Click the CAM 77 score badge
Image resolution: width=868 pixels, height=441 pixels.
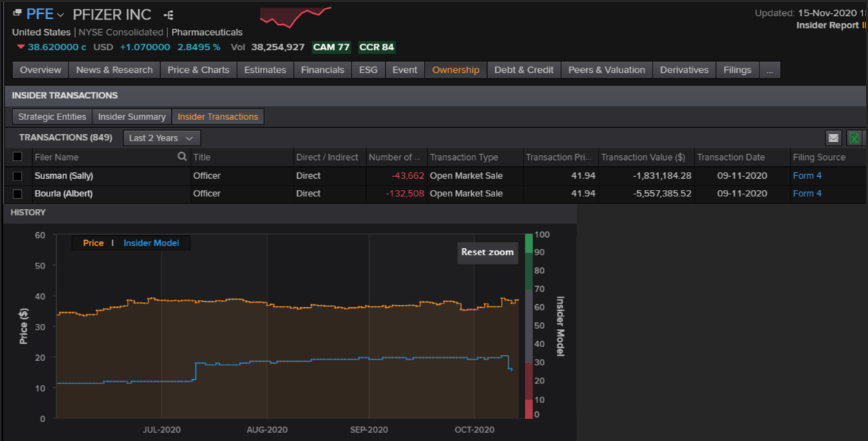(x=331, y=47)
